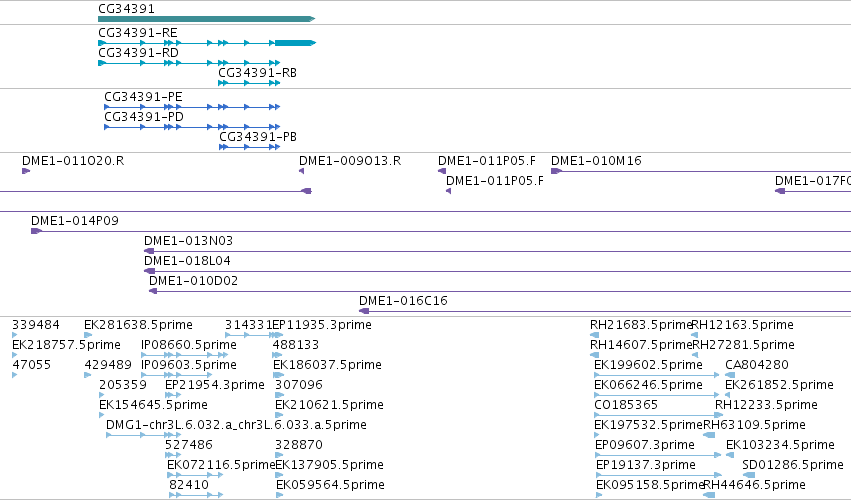This screenshot has width=851, height=500.
Task: Select EST 314331
Action: click(x=249, y=325)
